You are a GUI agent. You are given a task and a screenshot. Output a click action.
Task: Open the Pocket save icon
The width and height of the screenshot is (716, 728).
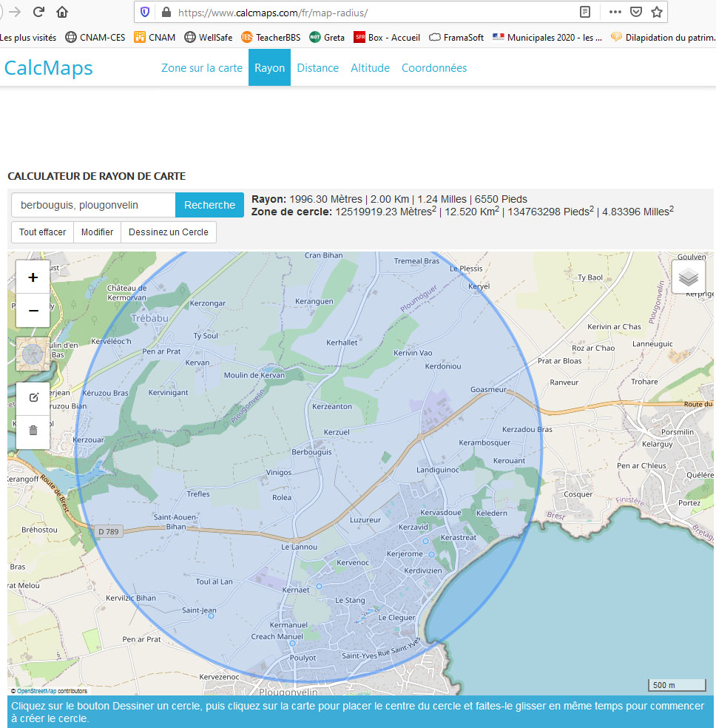pyautogui.click(x=635, y=12)
